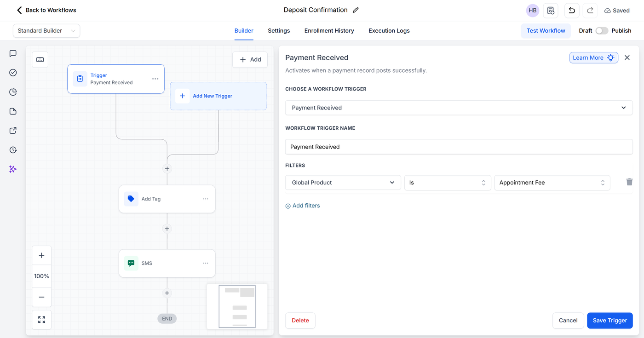Click the fit-to-screen icon on canvas
This screenshot has width=644, height=338.
41,320
